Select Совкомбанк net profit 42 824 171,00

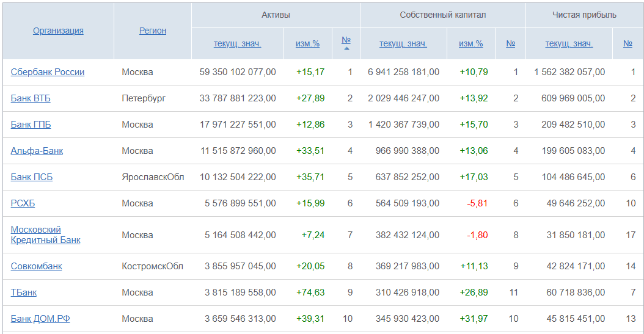tap(576, 266)
